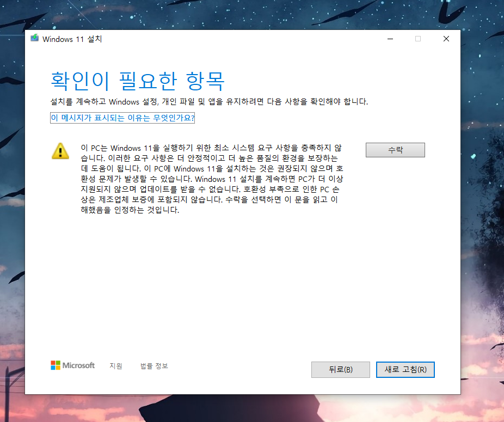Image resolution: width=504 pixels, height=422 pixels.
Task: Click the Microsoft logo
Action: tap(72, 365)
